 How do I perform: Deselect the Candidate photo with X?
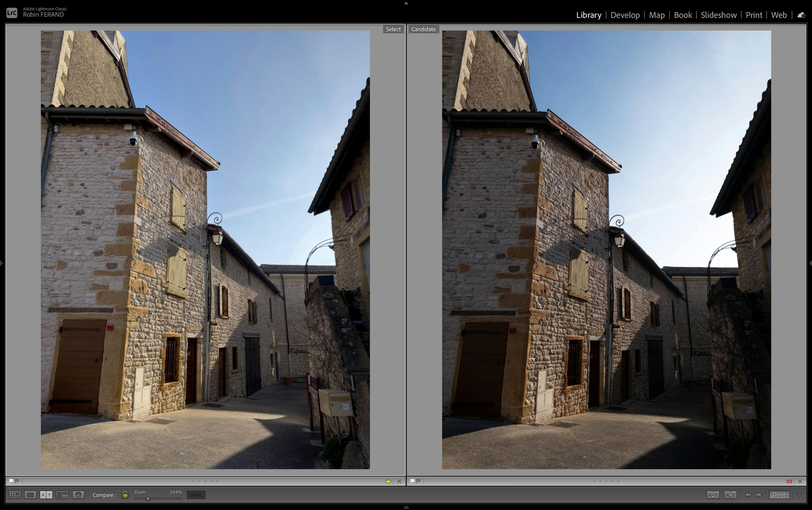pyautogui.click(x=800, y=481)
